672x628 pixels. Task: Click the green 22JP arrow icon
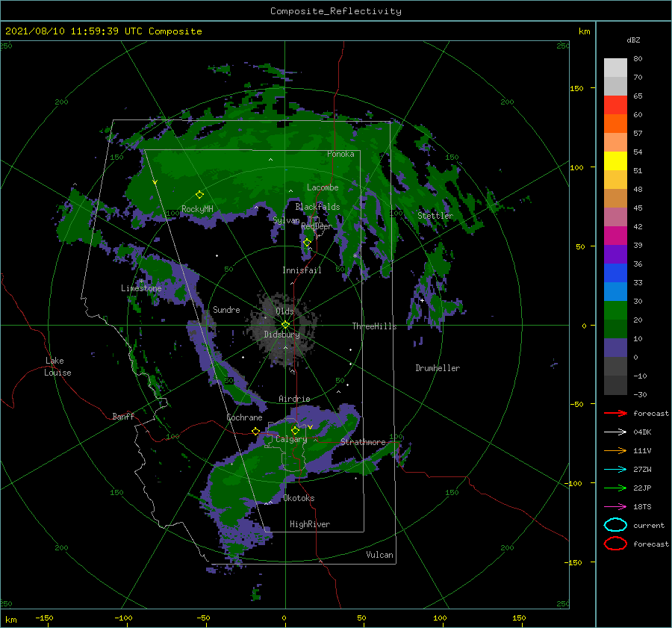pos(615,488)
